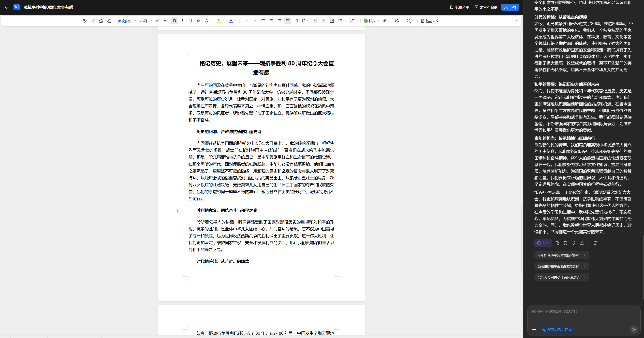This screenshot has width=644, height=338.
Task: Apply underline formatting
Action: tap(191, 21)
